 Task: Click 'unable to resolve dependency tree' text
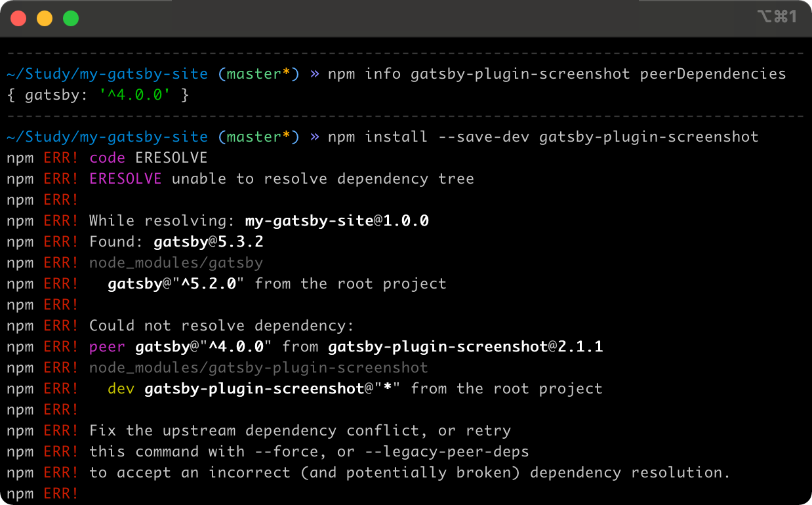pos(323,179)
